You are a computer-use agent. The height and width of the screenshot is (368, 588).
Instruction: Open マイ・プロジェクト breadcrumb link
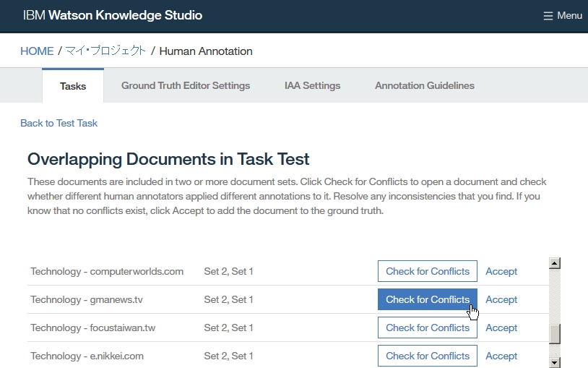tap(105, 51)
